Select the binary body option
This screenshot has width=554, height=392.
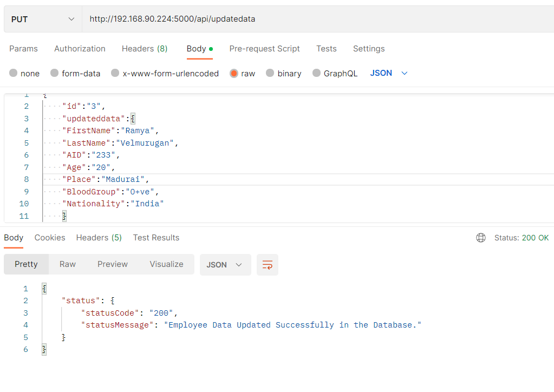270,73
